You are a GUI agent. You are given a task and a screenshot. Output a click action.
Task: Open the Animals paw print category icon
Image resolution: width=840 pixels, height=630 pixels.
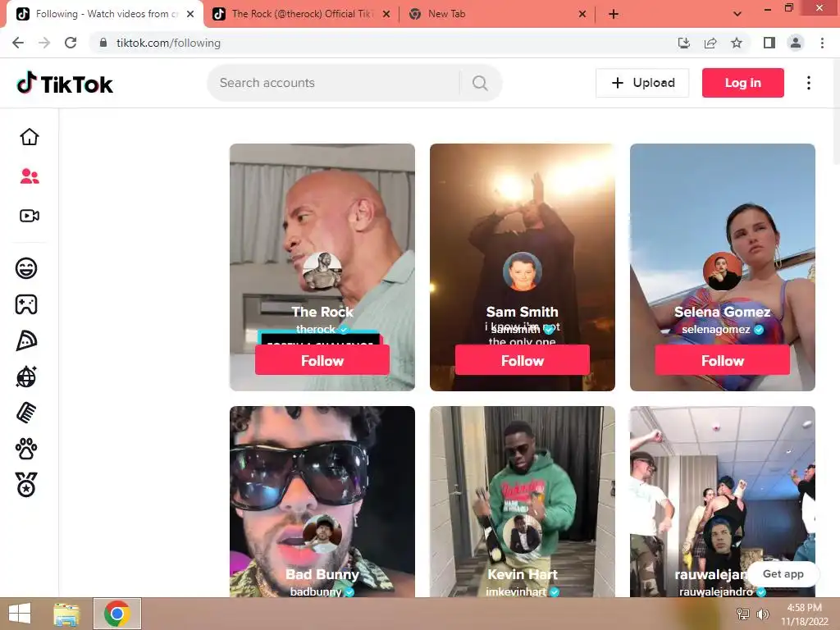pyautogui.click(x=26, y=449)
